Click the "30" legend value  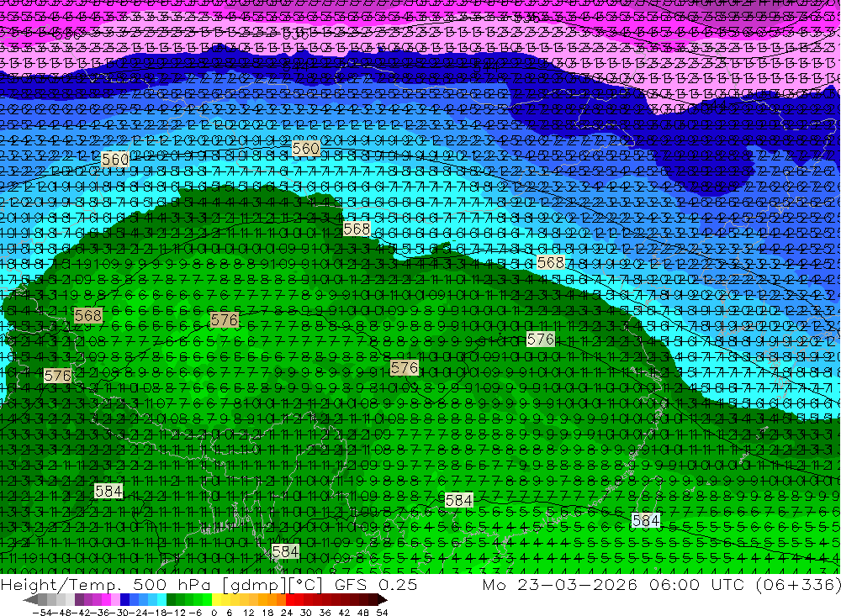tap(306, 613)
